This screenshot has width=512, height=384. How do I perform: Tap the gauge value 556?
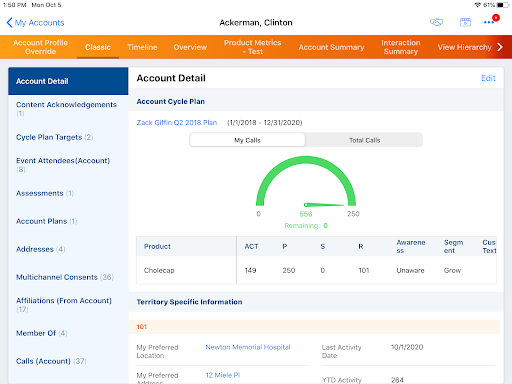tap(306, 214)
